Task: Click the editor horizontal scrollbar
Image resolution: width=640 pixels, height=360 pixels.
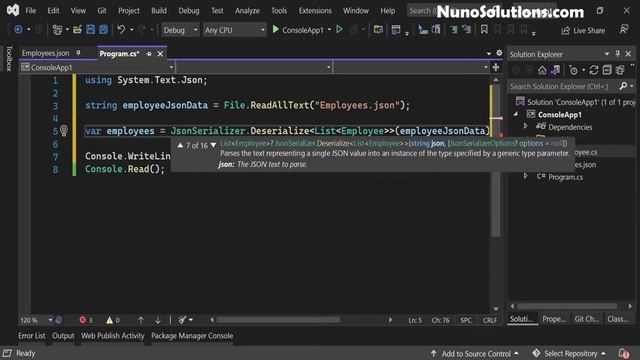Action: 278,320
